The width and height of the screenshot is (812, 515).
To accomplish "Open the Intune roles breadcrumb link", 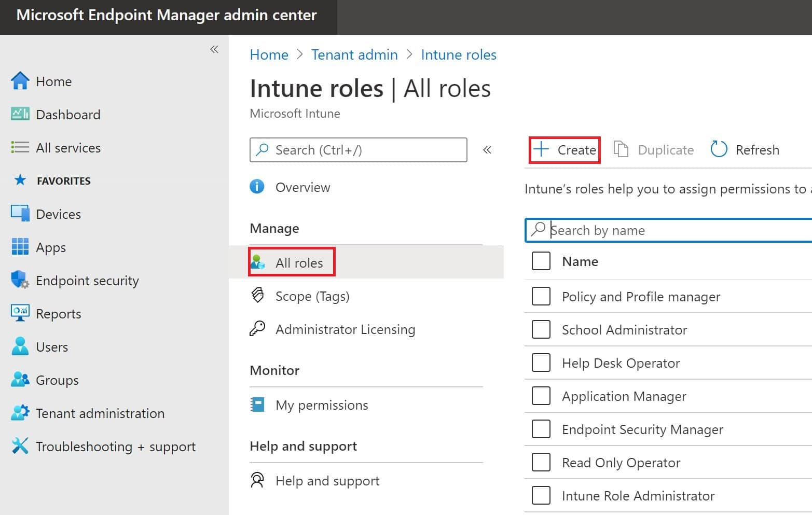I will pyautogui.click(x=458, y=54).
